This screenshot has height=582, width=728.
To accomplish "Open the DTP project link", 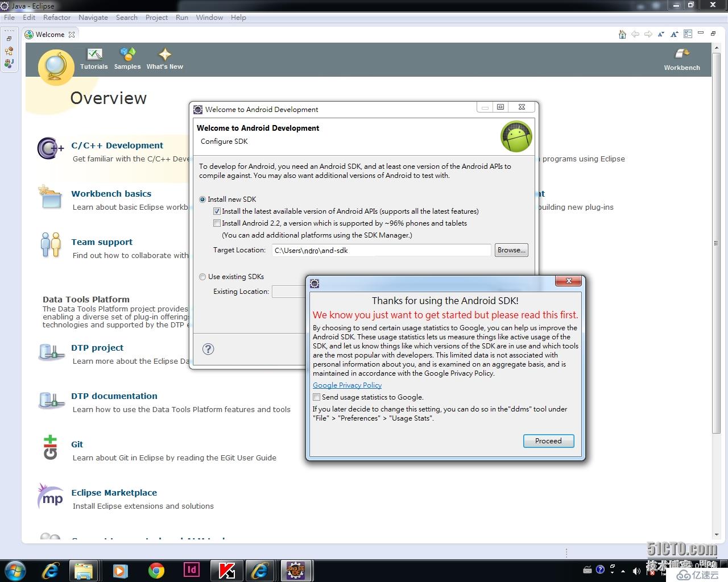I will click(97, 348).
